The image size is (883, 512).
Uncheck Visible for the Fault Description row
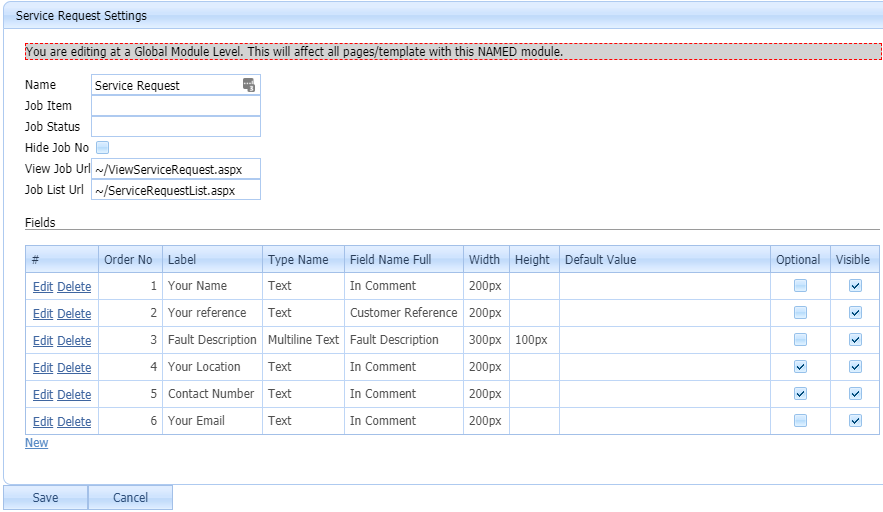[855, 340]
